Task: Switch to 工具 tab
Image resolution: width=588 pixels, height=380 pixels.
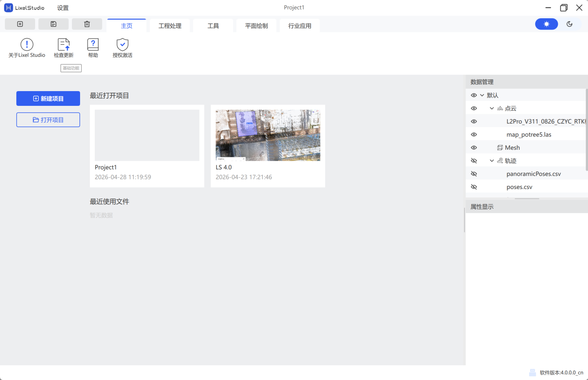Action: [213, 26]
